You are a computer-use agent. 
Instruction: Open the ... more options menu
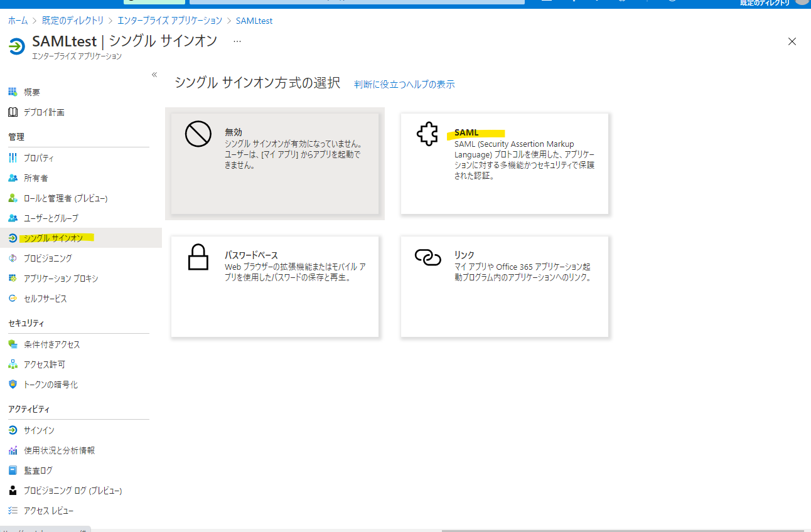pyautogui.click(x=237, y=40)
